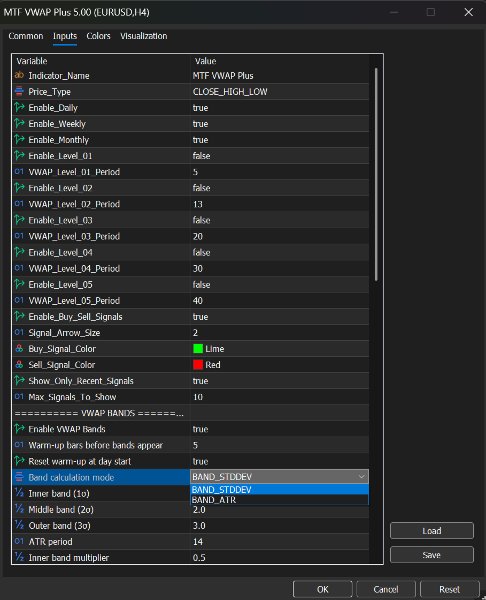Click the string icon beside Indicator_Name
486x600 pixels.
(19, 75)
